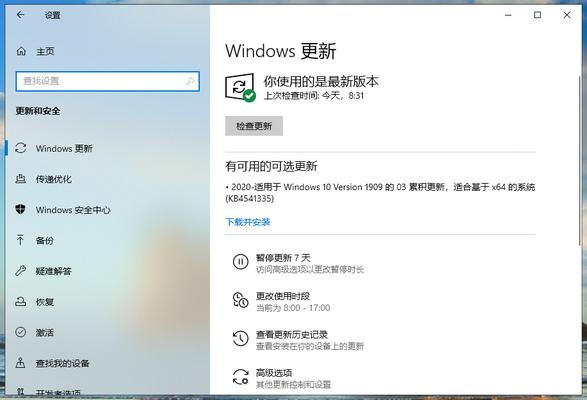Click 有可用的可选更新 heading
The height and width of the screenshot is (400, 587).
(271, 166)
